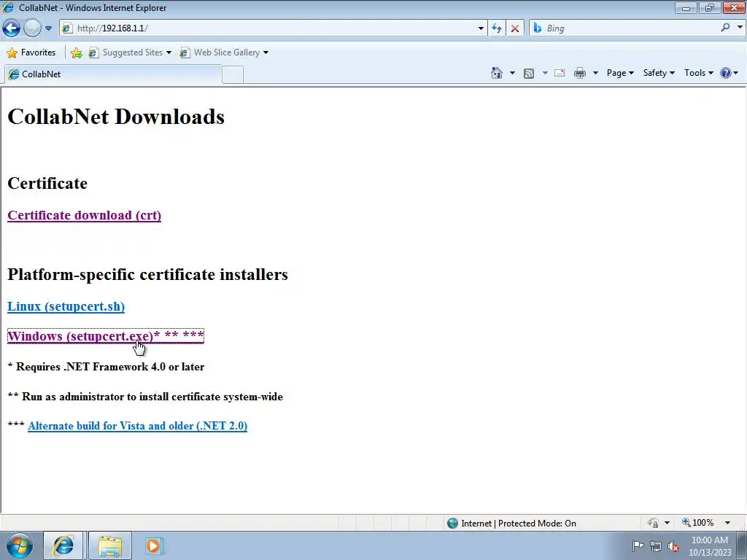Open Alternate build for Vista and older link
The width and height of the screenshot is (747, 560).
click(138, 426)
